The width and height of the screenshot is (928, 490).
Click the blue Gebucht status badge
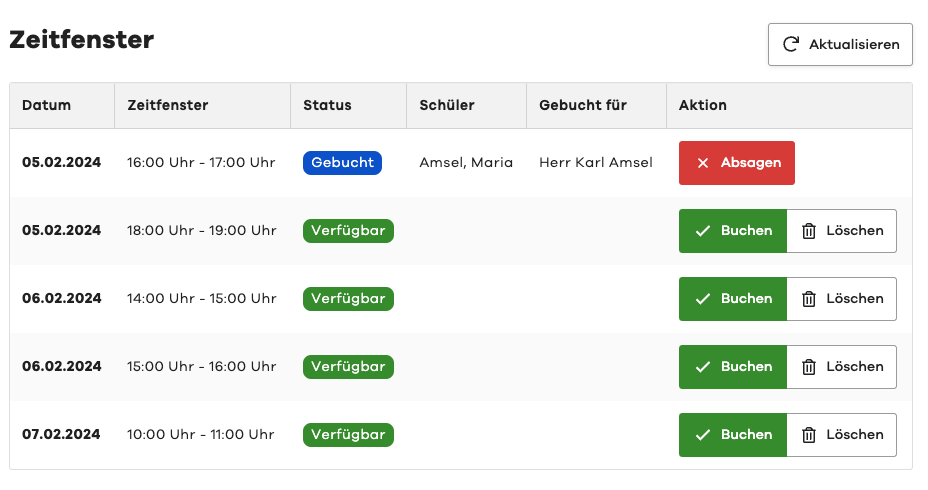[342, 163]
